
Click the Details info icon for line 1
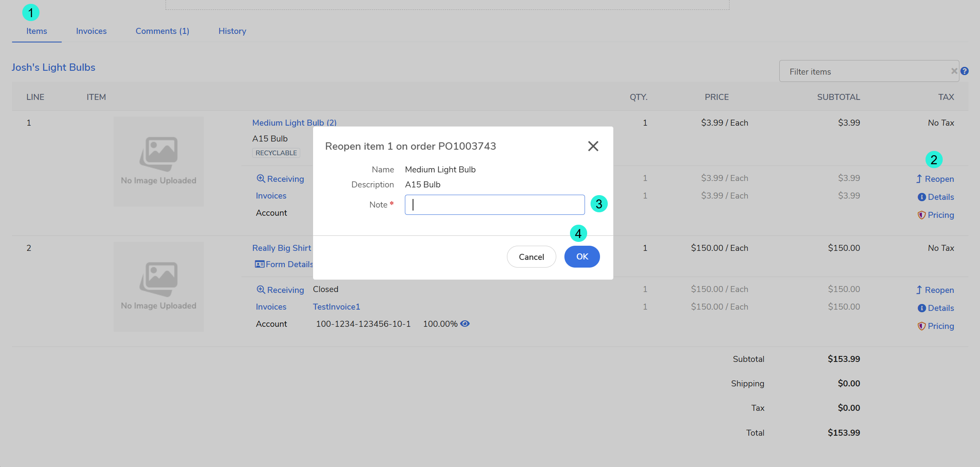tap(922, 197)
